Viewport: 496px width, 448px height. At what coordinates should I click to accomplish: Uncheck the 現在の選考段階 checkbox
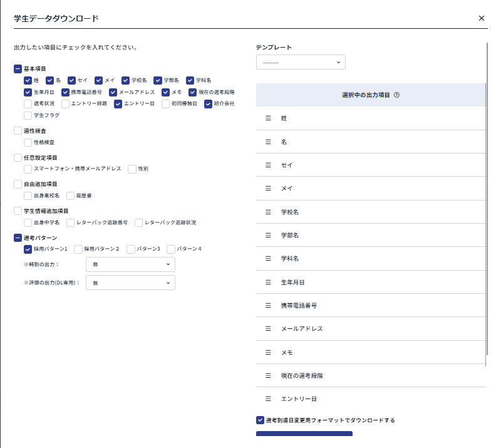click(x=193, y=92)
